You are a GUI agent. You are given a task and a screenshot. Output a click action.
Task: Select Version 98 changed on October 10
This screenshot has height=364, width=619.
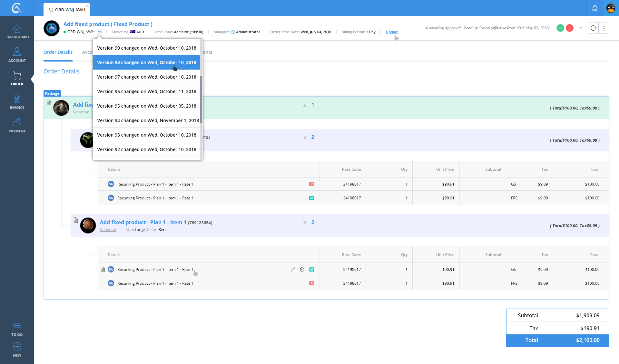click(x=146, y=62)
